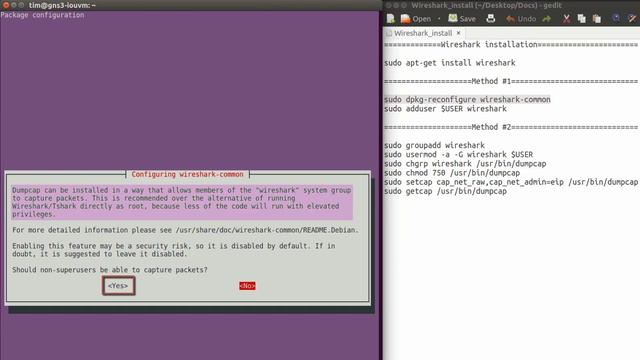Click the 'sudo dpkg-reconfigure wireshark-common' line
Screen dimensions: 640x360
(467, 100)
